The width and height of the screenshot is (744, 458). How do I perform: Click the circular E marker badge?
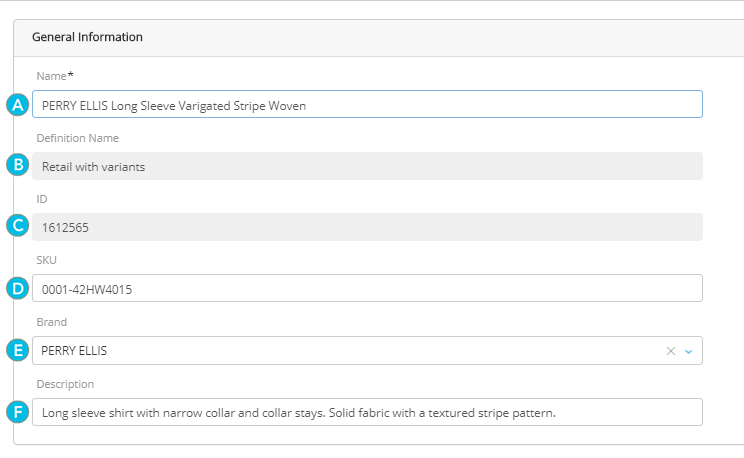(16, 351)
